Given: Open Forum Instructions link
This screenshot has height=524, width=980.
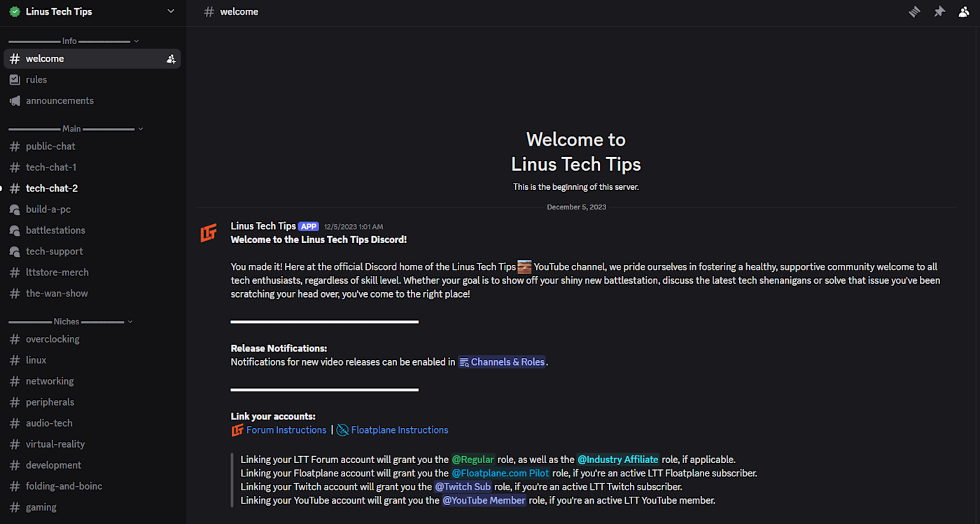Looking at the screenshot, I should [x=286, y=430].
